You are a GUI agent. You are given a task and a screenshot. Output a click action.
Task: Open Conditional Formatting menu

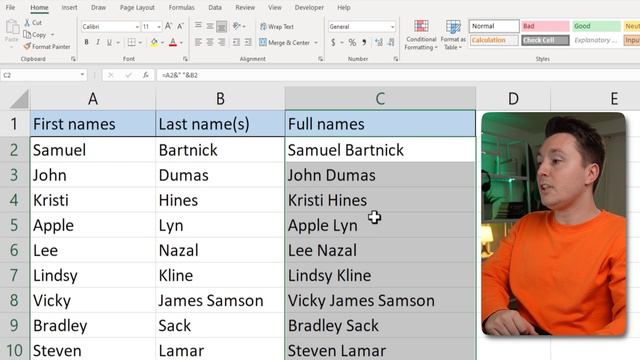point(421,35)
